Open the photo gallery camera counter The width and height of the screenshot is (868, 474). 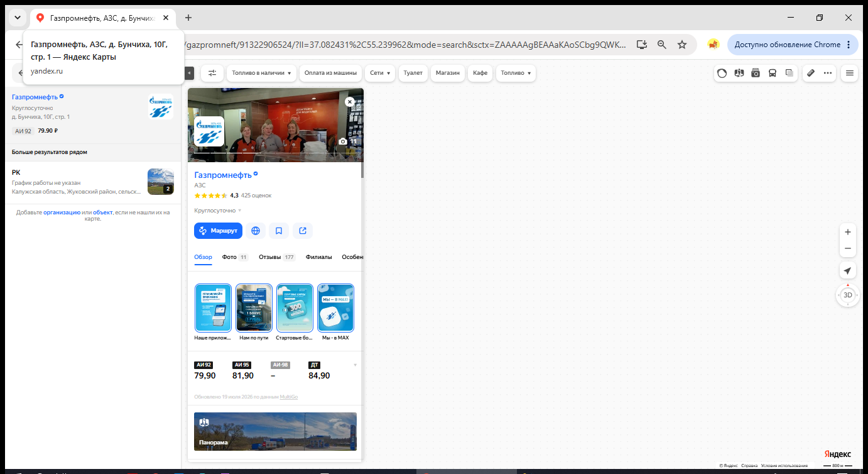(x=348, y=142)
